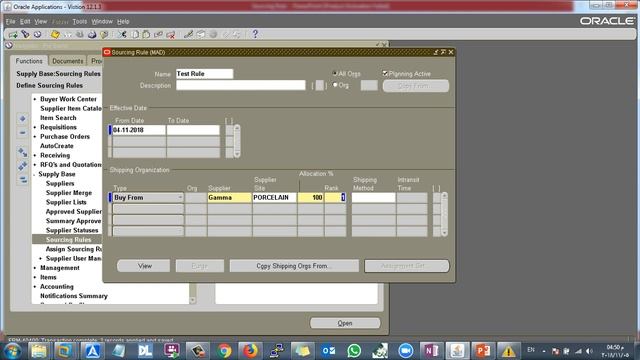Switch to the Functions tab
The height and width of the screenshot is (360, 640).
29,61
